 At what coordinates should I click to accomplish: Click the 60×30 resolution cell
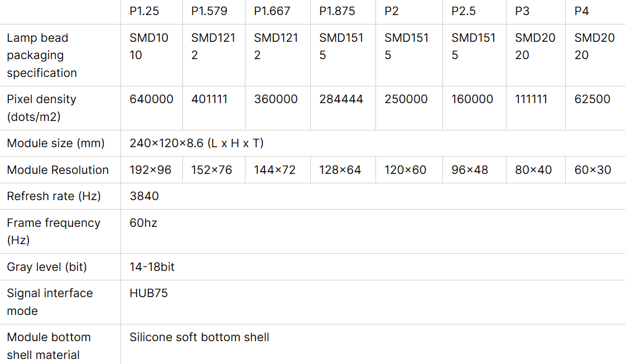[592, 170]
